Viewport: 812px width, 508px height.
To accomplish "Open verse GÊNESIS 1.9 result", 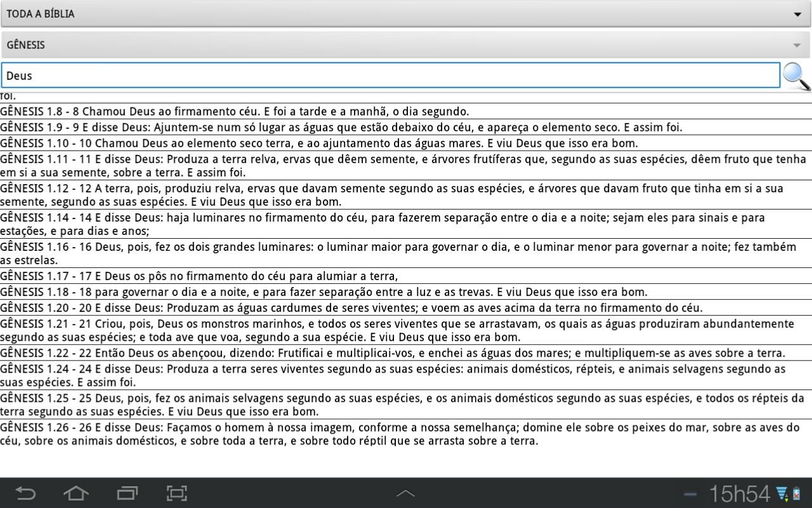I will pos(406,127).
